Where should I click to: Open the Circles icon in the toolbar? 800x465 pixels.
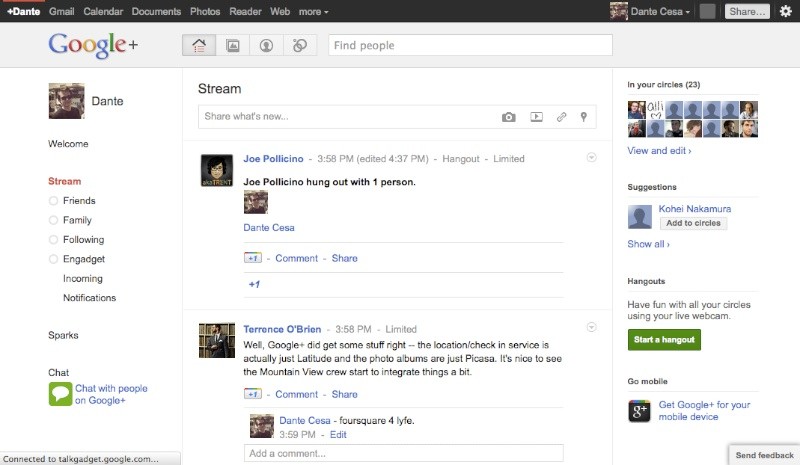pos(300,45)
